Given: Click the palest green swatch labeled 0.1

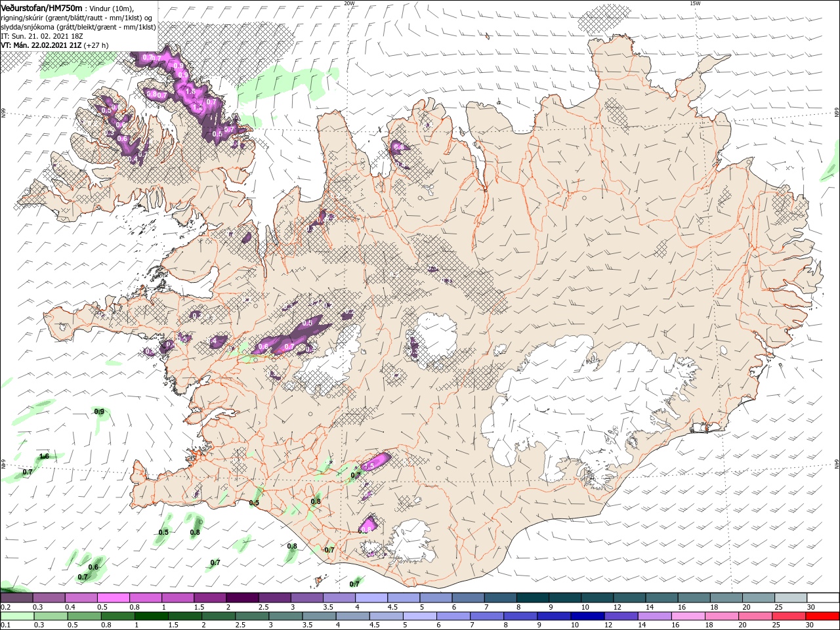Looking at the screenshot, I should tap(17, 616).
